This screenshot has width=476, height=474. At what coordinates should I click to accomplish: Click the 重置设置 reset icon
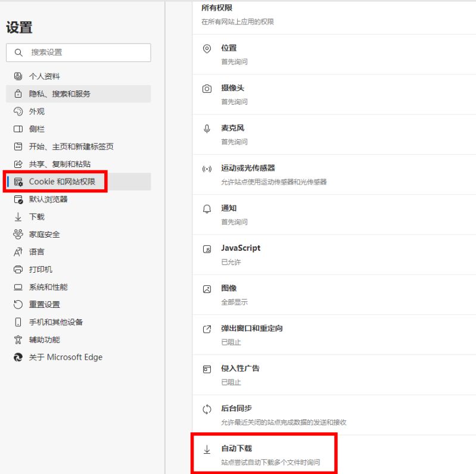(18, 304)
